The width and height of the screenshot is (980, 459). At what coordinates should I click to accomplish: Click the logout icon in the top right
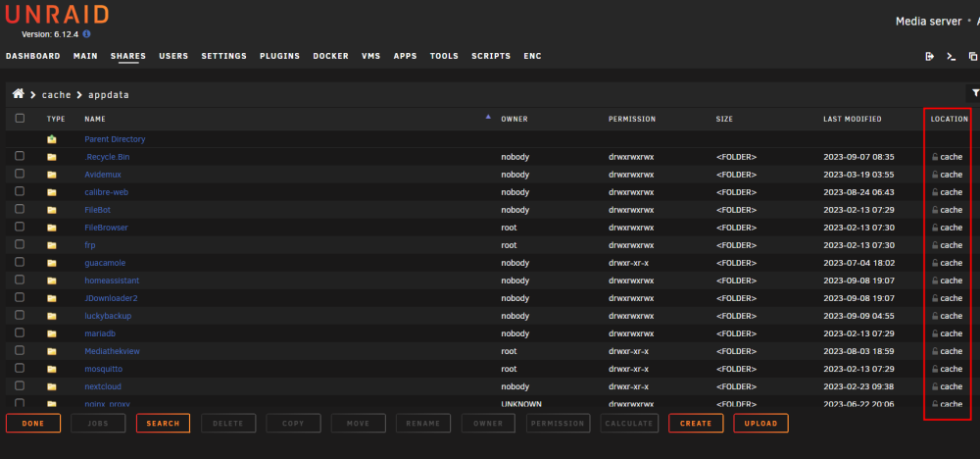click(929, 56)
